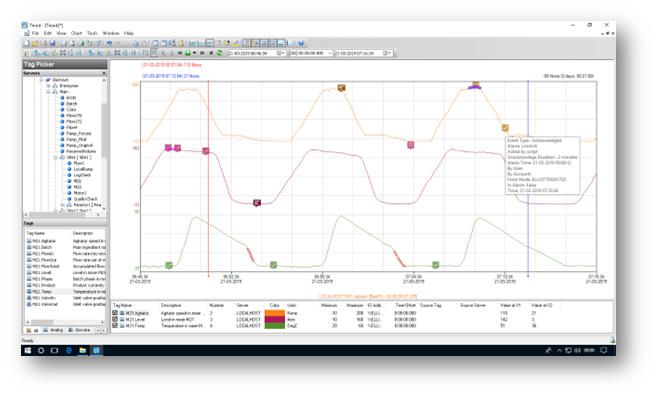
Task: Click the pink alarm marker near 07:04 on Level
Action: tap(410, 145)
